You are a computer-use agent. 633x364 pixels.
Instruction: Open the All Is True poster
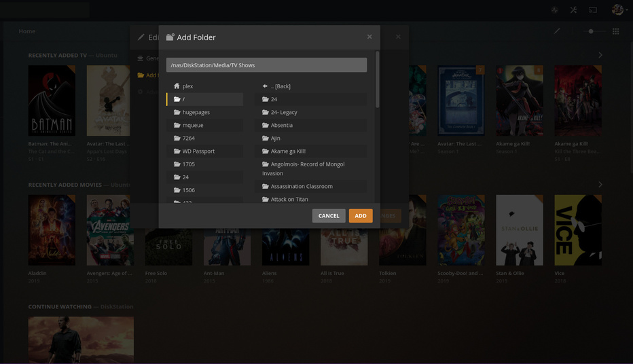click(x=344, y=247)
